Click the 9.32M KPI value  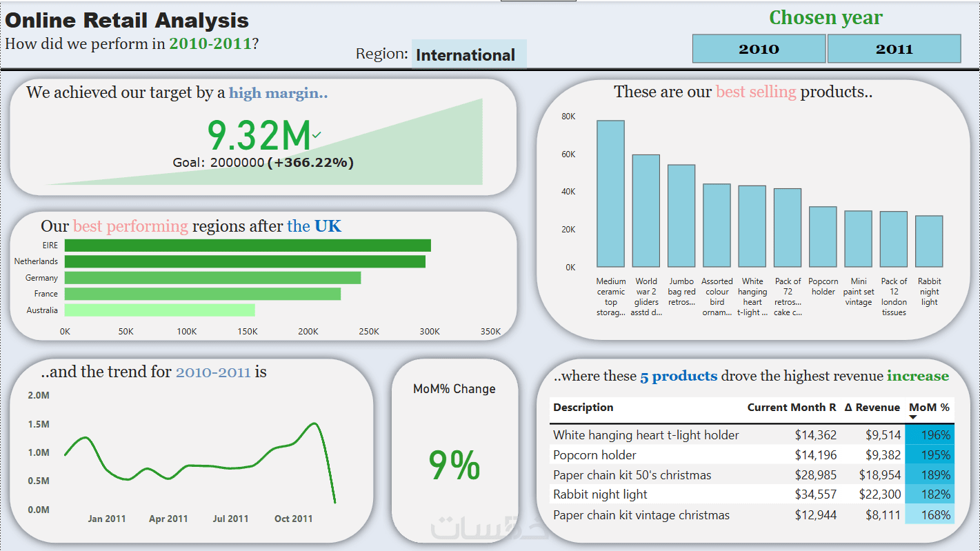[259, 135]
